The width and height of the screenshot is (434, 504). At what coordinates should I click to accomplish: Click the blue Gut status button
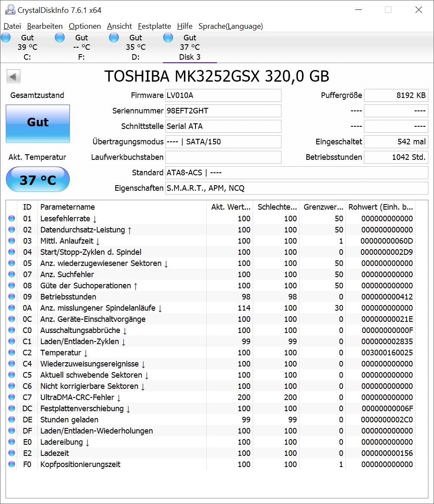[x=37, y=123]
